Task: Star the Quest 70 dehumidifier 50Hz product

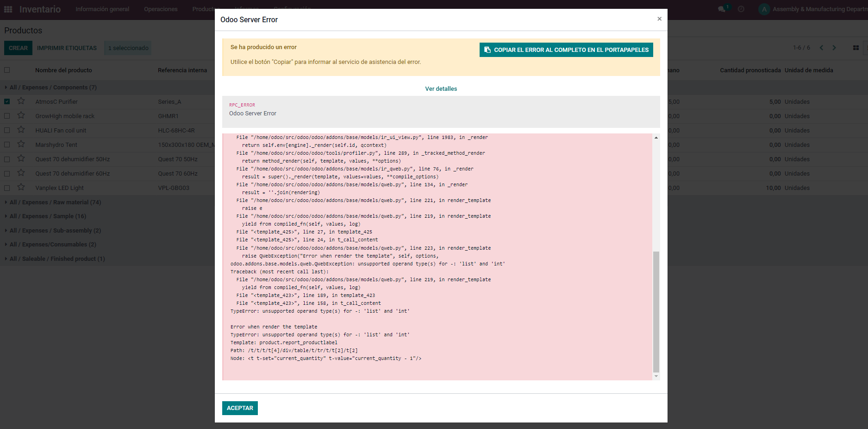Action: [21, 158]
